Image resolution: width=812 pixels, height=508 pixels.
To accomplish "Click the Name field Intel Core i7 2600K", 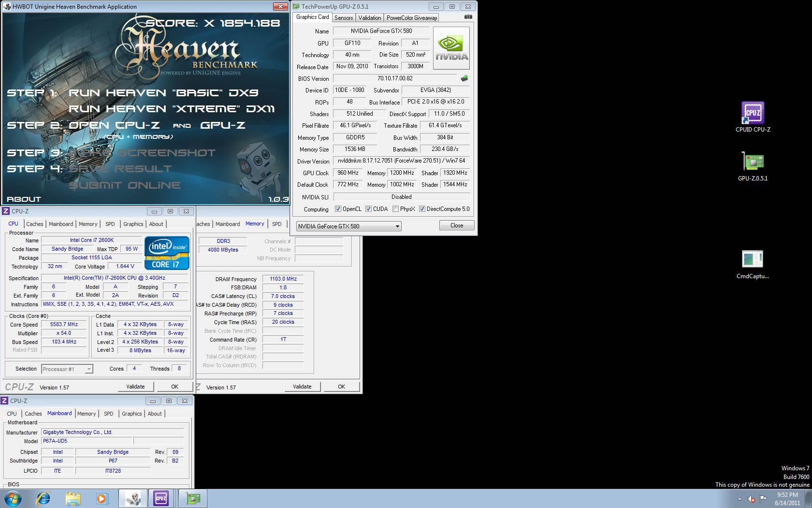I will coord(92,240).
